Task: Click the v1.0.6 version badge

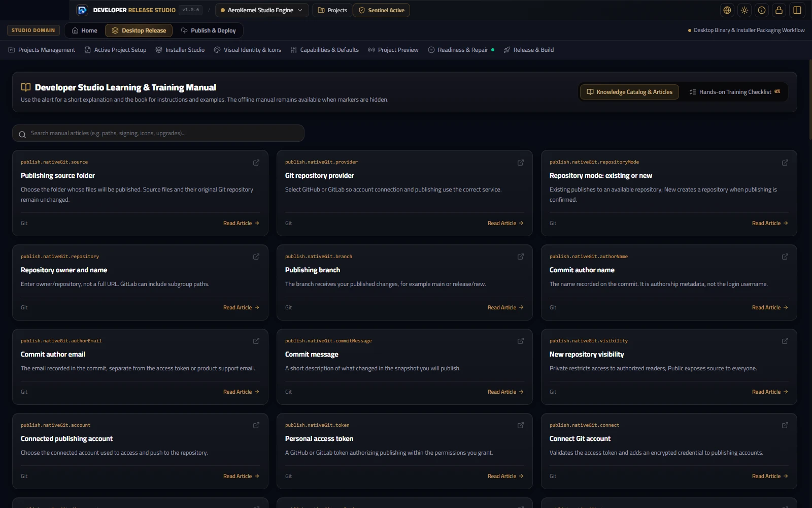Action: pyautogui.click(x=191, y=10)
